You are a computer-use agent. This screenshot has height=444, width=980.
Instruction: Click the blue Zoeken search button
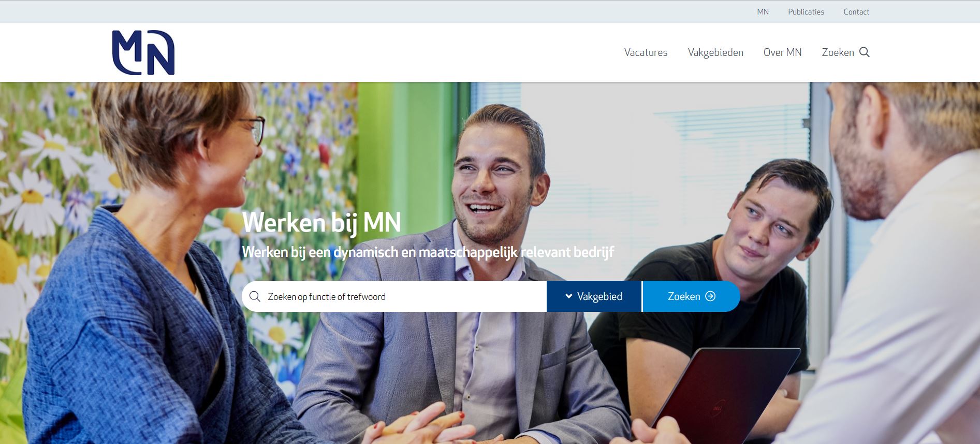tap(691, 296)
